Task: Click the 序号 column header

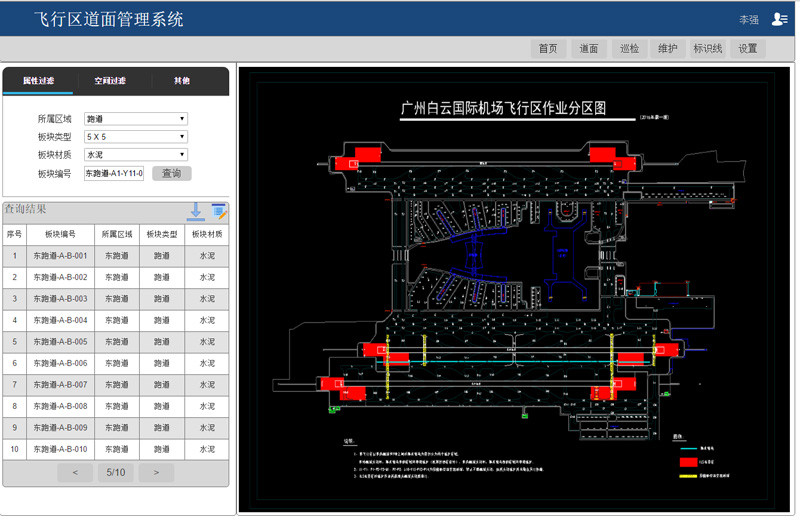Action: tap(14, 234)
